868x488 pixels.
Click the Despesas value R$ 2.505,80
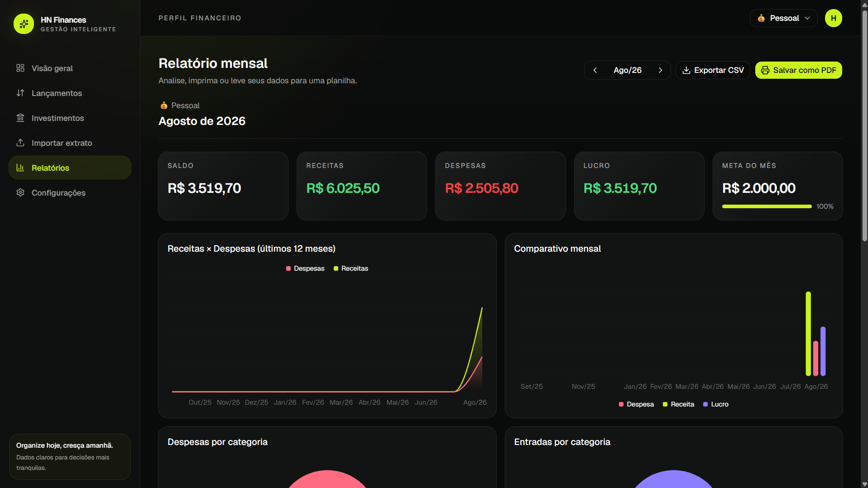[x=481, y=188]
